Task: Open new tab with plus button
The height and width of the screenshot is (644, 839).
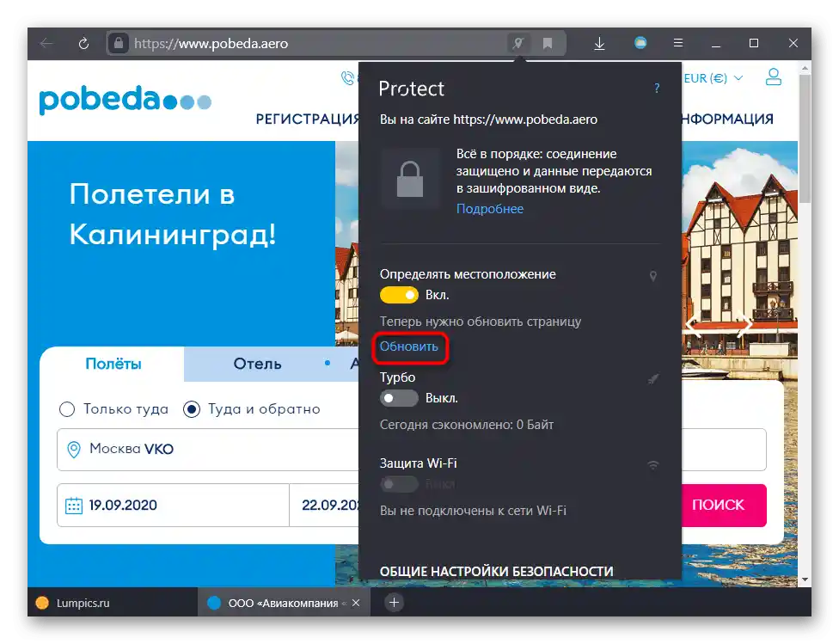Action: click(394, 603)
